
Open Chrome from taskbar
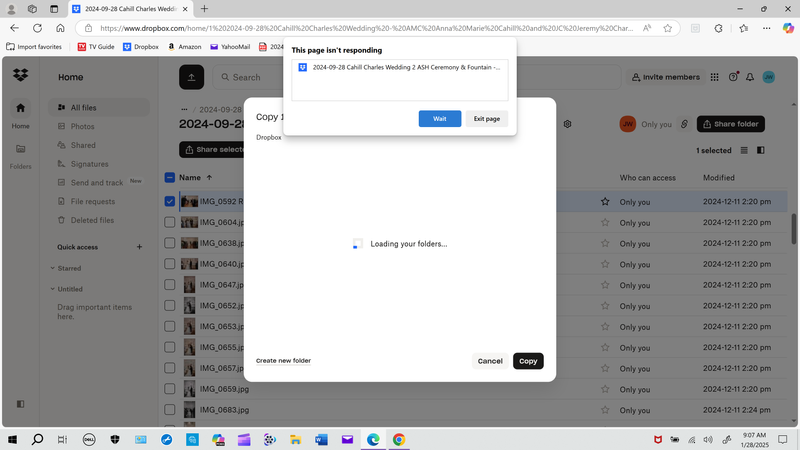pos(399,439)
